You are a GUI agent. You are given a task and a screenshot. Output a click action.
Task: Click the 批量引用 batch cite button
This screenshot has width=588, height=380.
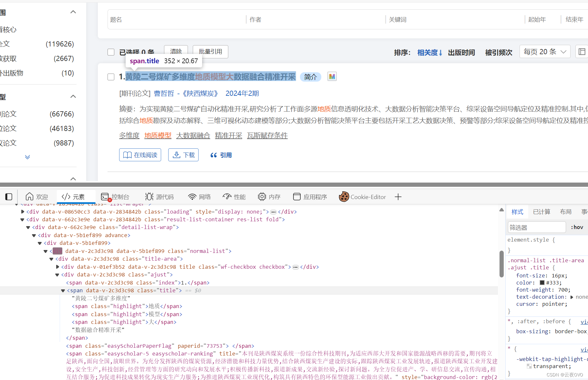(x=211, y=52)
